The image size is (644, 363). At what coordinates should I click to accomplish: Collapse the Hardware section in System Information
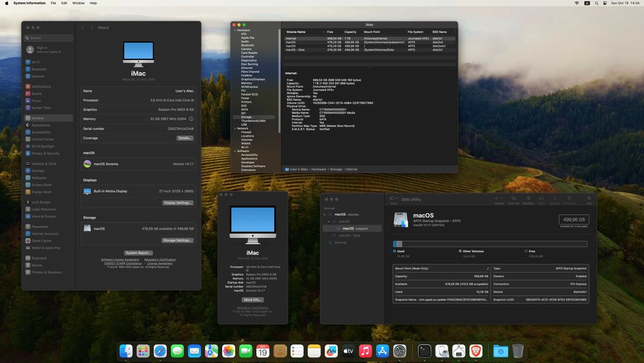235,30
